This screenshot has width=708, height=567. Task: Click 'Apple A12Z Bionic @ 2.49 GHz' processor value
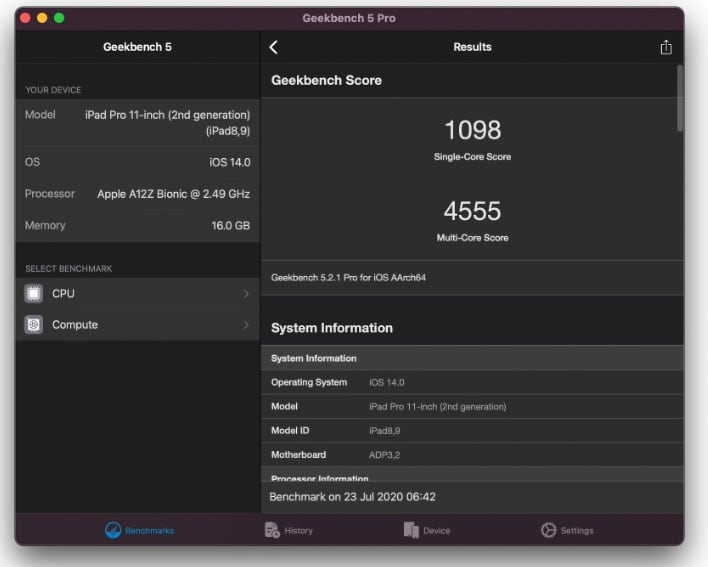click(x=173, y=194)
